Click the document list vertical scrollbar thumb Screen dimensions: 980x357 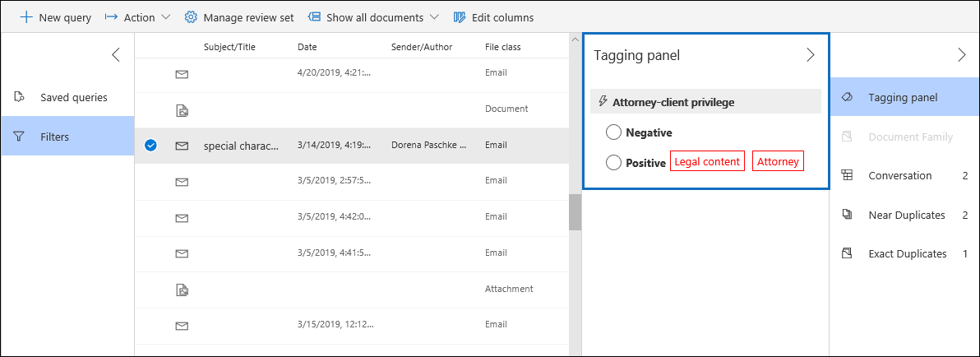click(575, 214)
